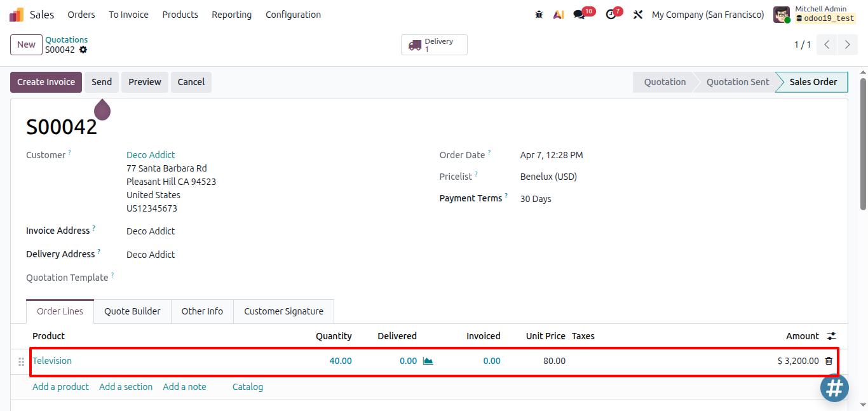Open the activities clock icon
The height and width of the screenshot is (411, 868).
pos(611,15)
